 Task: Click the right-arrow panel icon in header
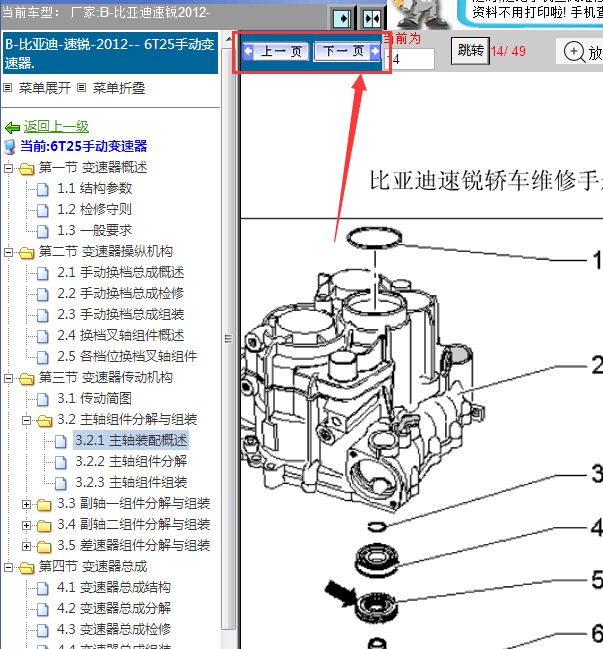pos(344,19)
